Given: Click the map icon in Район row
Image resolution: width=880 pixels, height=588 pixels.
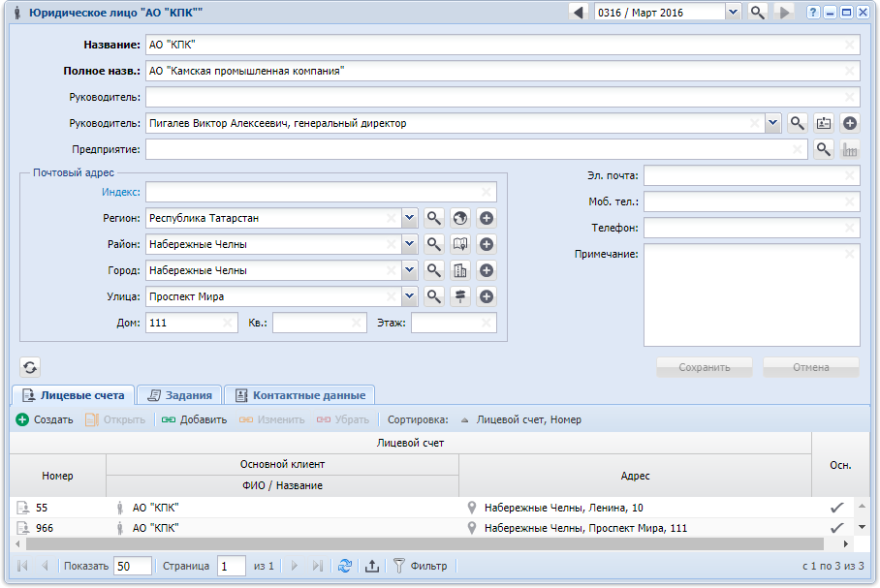Looking at the screenshot, I should pyautogui.click(x=460, y=244).
